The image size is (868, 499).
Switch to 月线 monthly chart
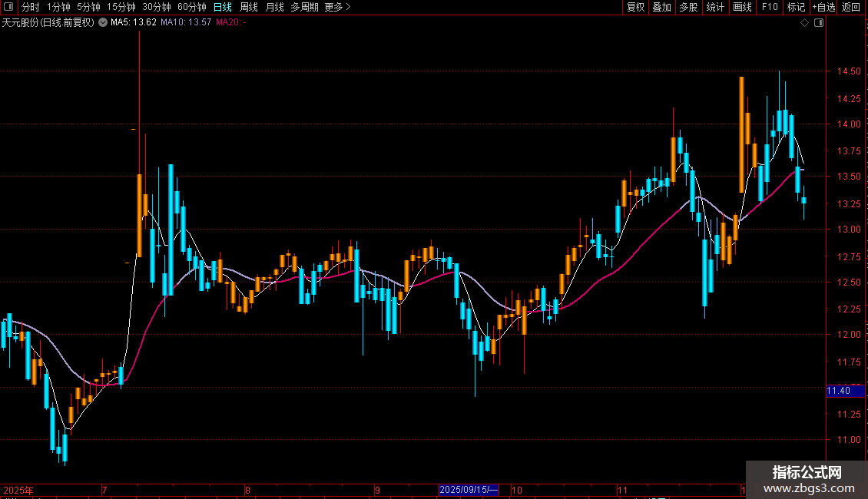(x=274, y=7)
